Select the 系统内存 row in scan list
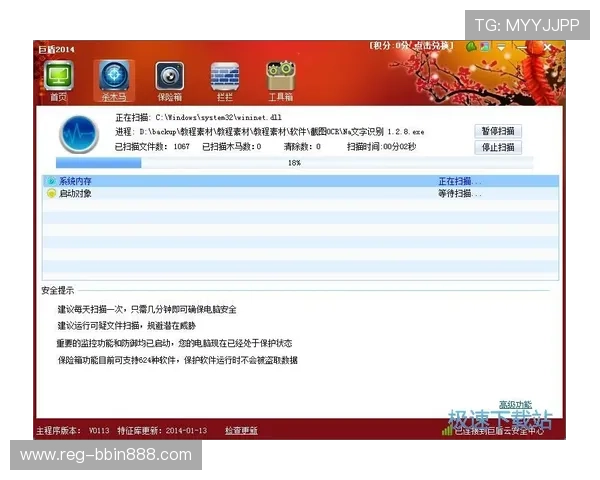 click(301, 181)
